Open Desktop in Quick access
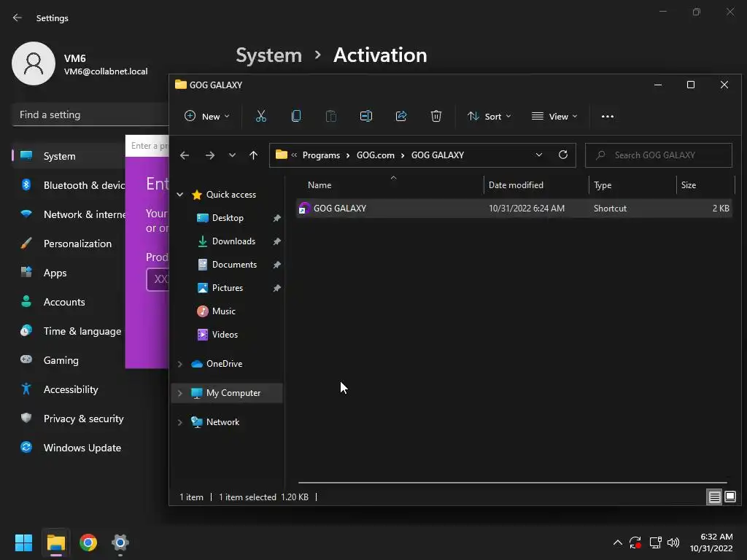Viewport: 747px width, 560px height. pyautogui.click(x=228, y=218)
